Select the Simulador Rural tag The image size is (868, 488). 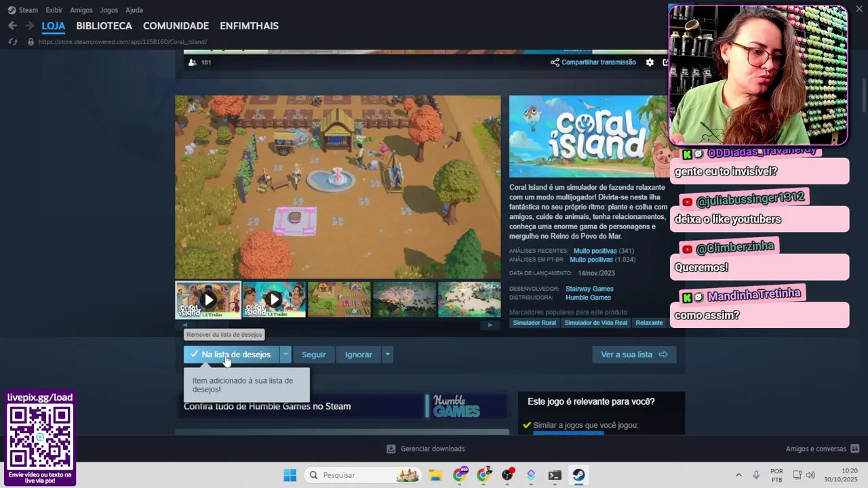coord(534,323)
